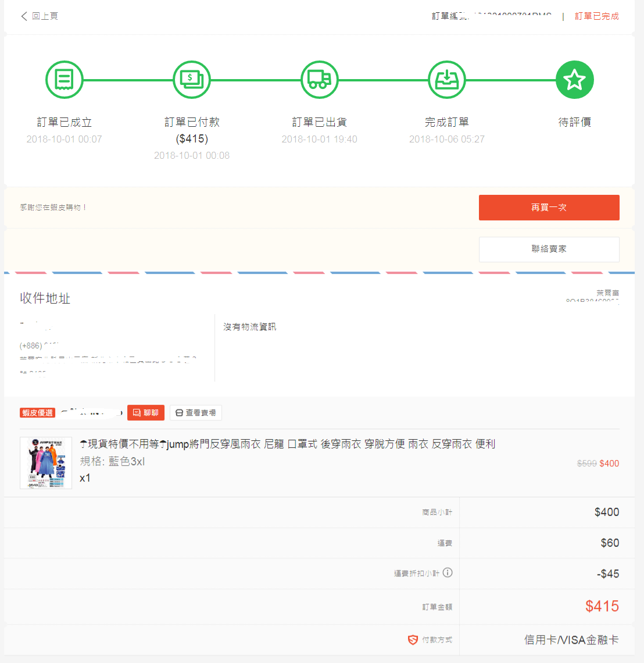644x663 pixels.
Task: Open the jump raincoat product title
Action: (287, 444)
